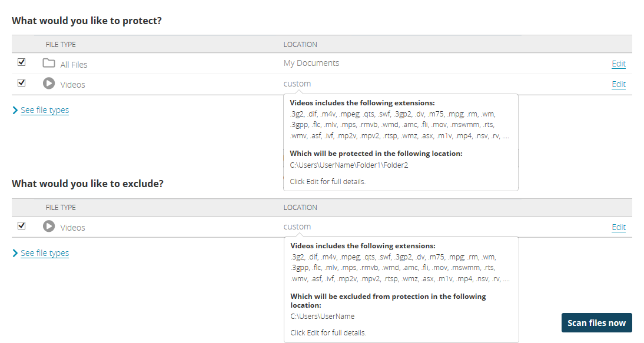Image resolution: width=644 pixels, height=343 pixels.
Task: Select the All Files row label
Action: pyautogui.click(x=74, y=65)
